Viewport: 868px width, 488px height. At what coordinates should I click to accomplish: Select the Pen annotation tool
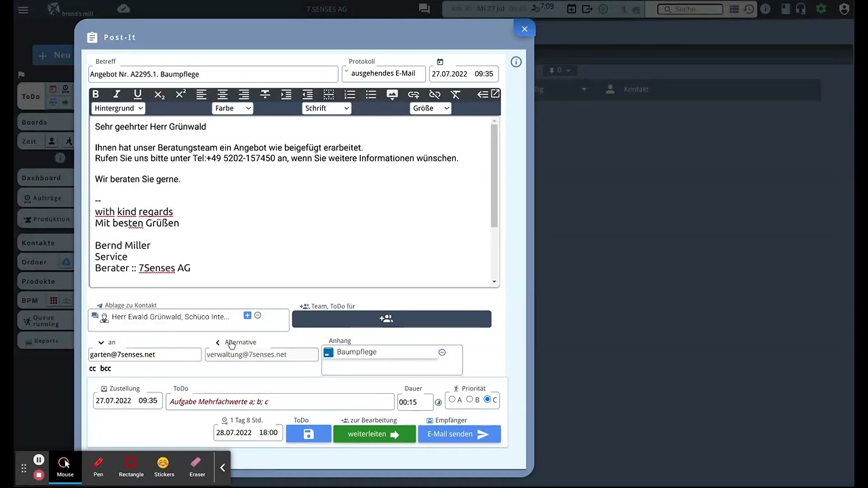point(98,467)
